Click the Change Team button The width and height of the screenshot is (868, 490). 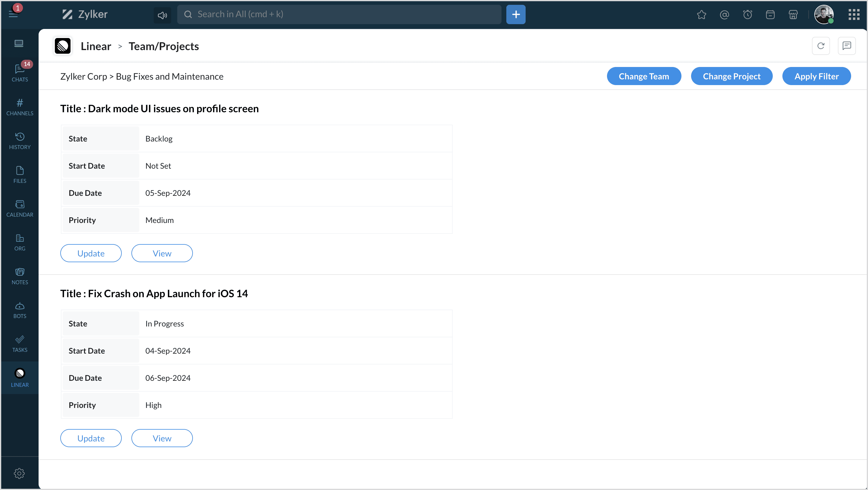click(643, 76)
